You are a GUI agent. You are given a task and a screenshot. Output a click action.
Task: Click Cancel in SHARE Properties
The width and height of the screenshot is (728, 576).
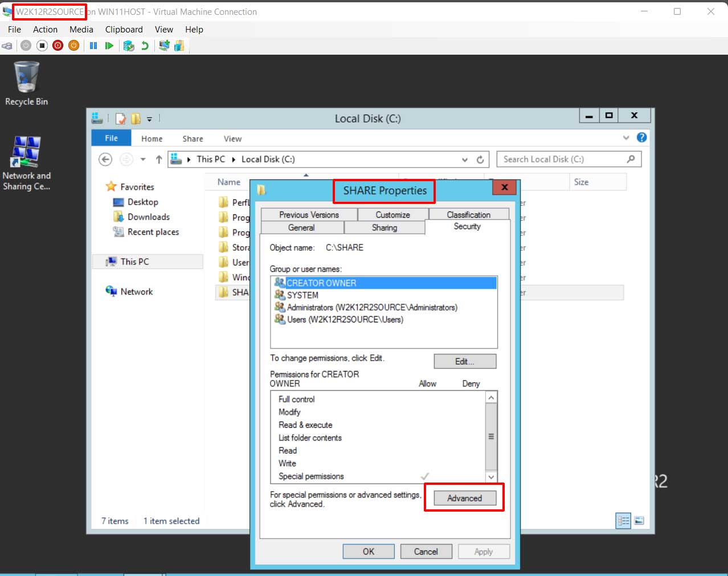pos(426,552)
